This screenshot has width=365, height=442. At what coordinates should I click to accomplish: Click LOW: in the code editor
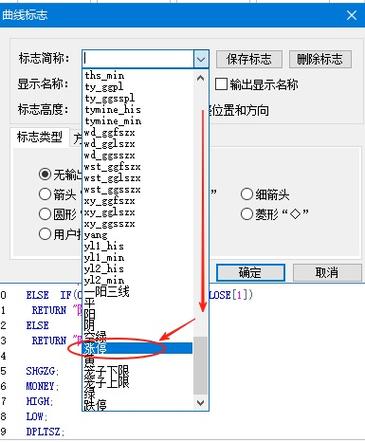[x=37, y=417]
